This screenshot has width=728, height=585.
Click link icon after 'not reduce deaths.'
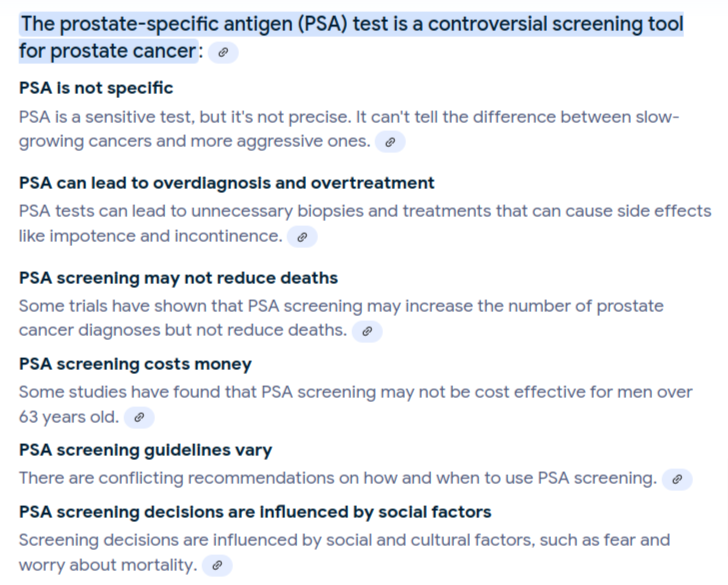tap(367, 331)
